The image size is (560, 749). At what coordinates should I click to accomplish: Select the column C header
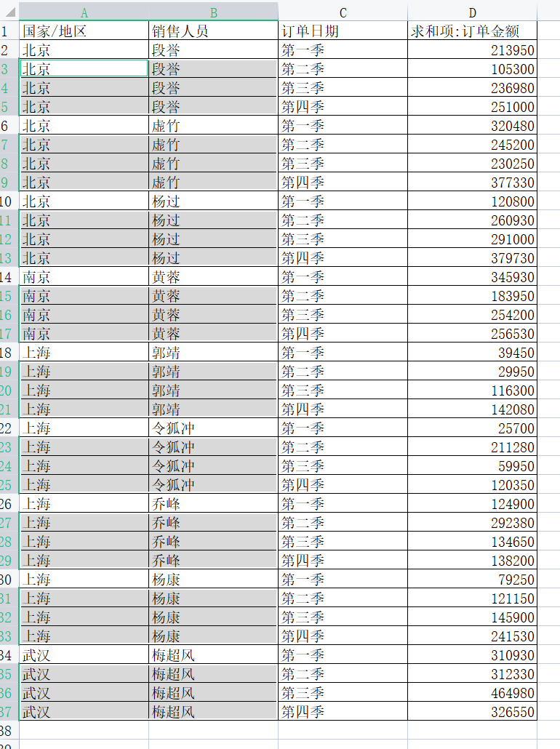pyautogui.click(x=343, y=12)
